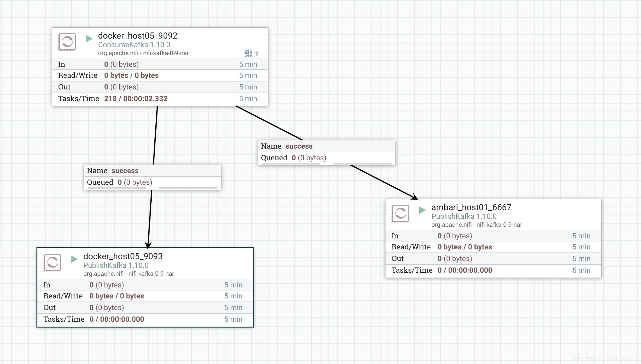Click the Out row of ambari_host01_6667
The height and width of the screenshot is (364, 641).
point(493,259)
